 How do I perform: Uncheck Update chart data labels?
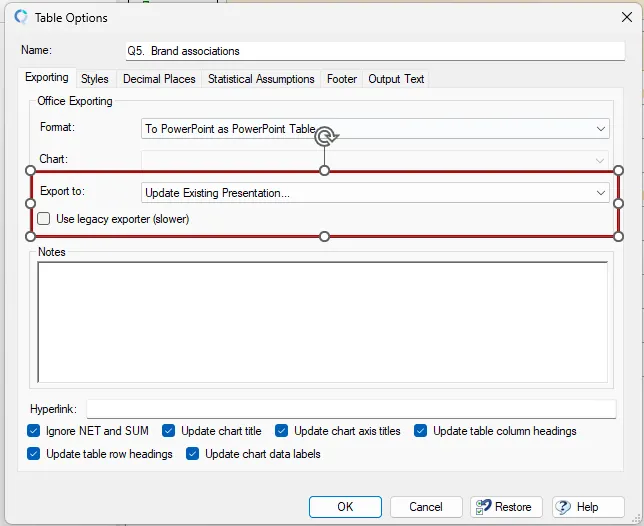193,454
